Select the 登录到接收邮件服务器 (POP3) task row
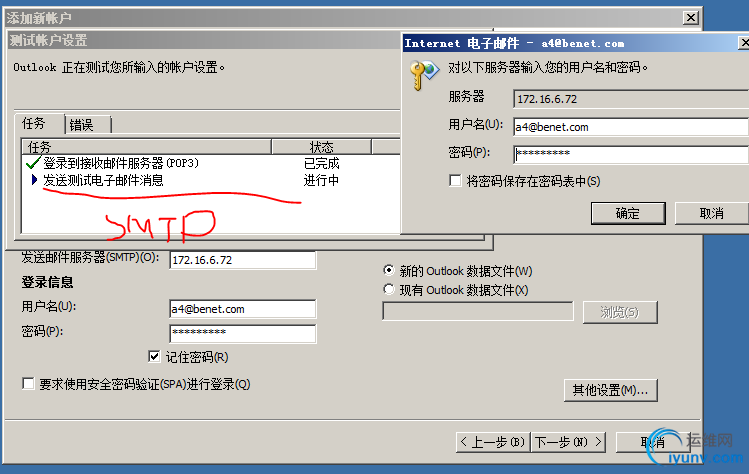 (210, 163)
